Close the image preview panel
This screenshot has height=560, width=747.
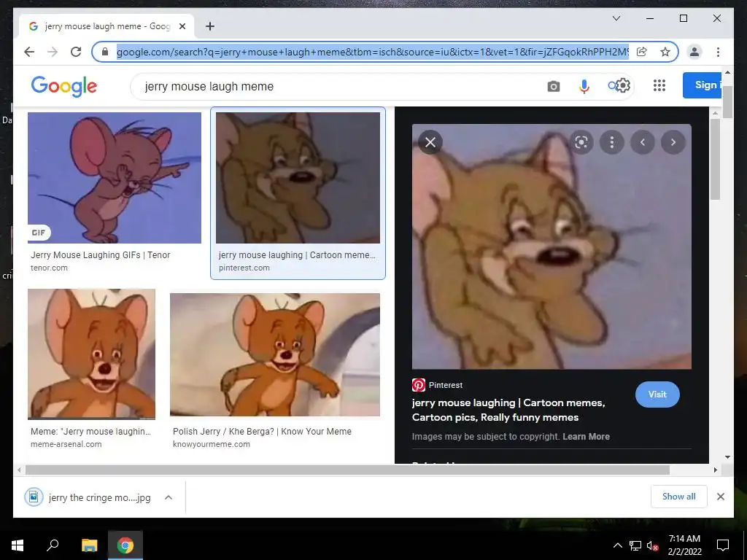(x=430, y=142)
